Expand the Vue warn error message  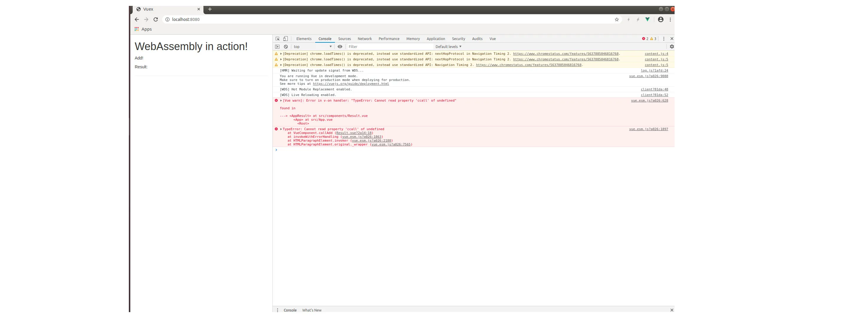coord(281,101)
